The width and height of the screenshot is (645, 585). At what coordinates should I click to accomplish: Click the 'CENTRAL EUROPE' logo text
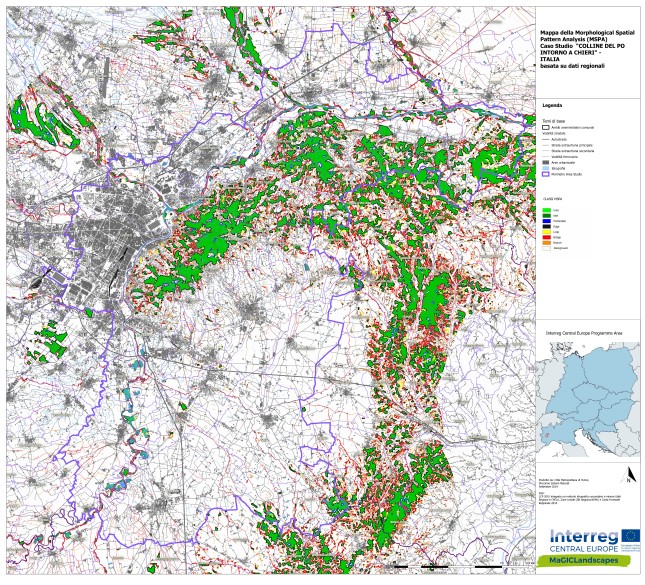click(583, 549)
